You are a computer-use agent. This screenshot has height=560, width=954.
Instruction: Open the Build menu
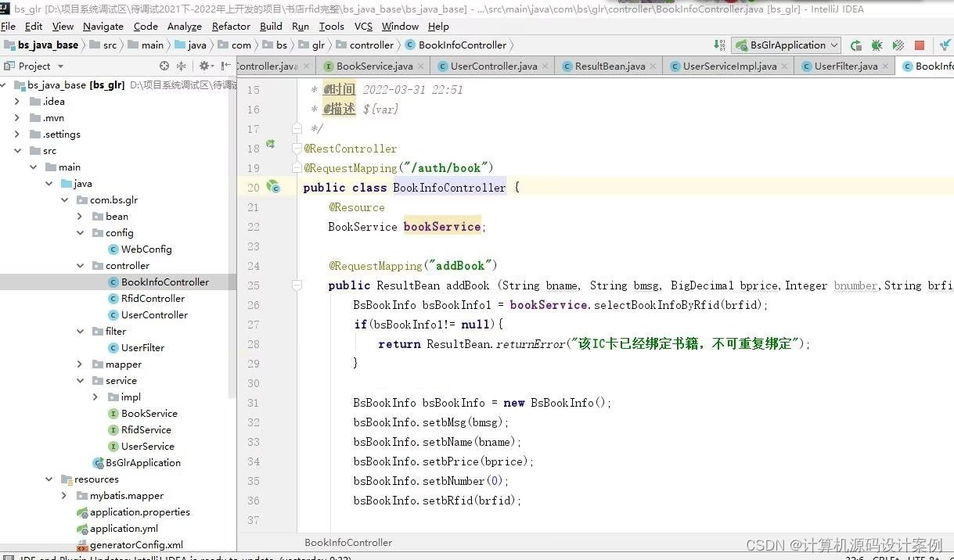pos(271,26)
